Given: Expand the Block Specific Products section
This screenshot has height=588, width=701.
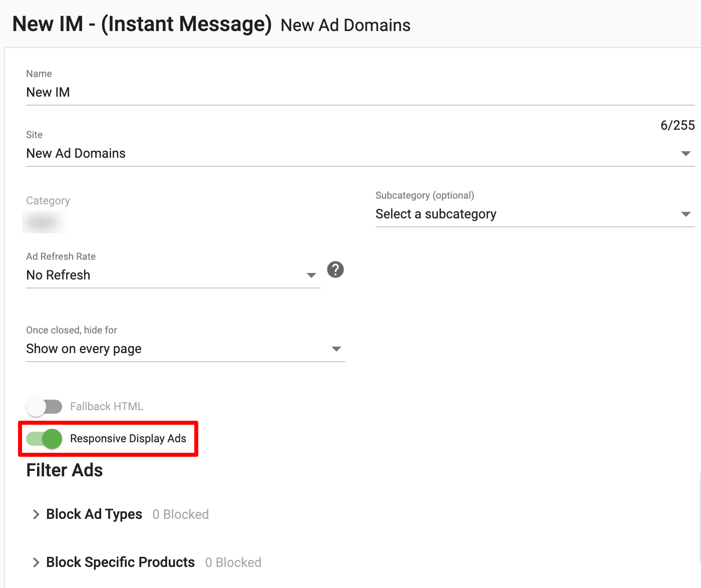Looking at the screenshot, I should [x=120, y=562].
